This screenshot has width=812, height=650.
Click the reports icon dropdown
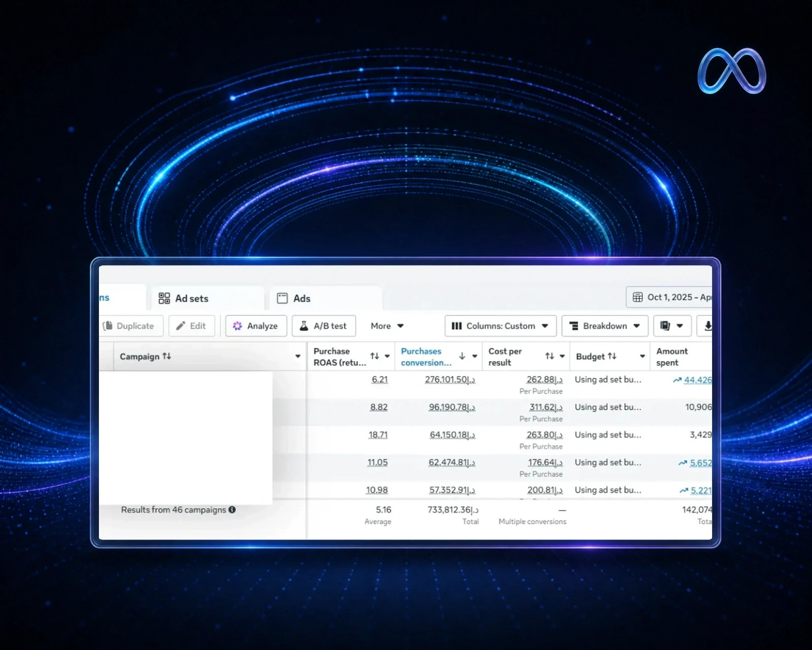(672, 326)
